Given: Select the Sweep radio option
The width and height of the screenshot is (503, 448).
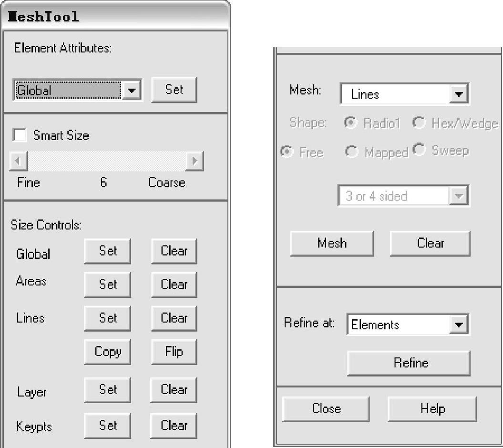Looking at the screenshot, I should [419, 150].
